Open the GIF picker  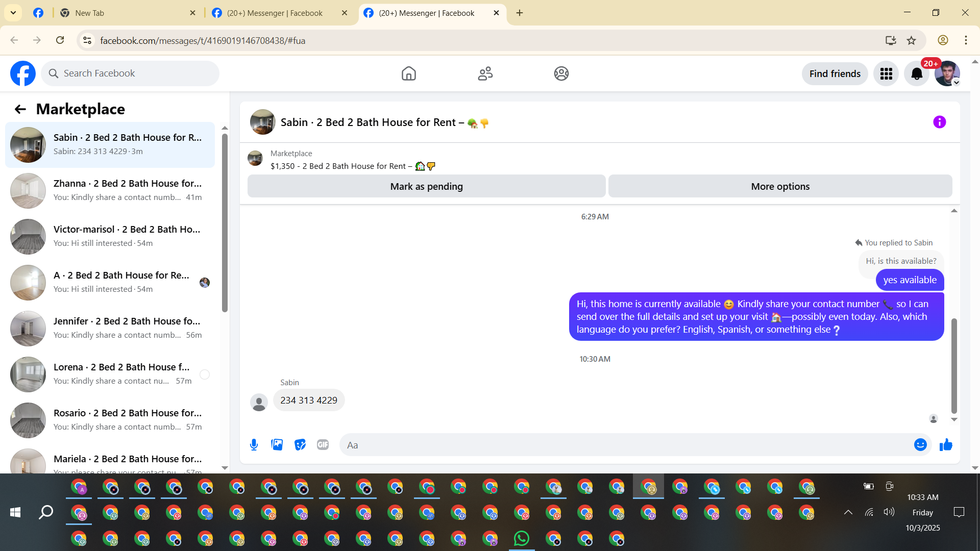323,445
